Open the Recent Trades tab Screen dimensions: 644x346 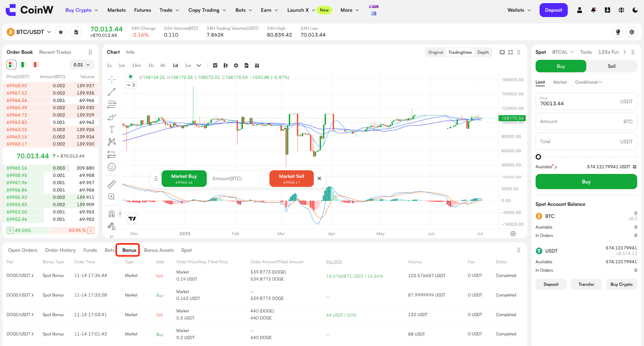click(55, 52)
